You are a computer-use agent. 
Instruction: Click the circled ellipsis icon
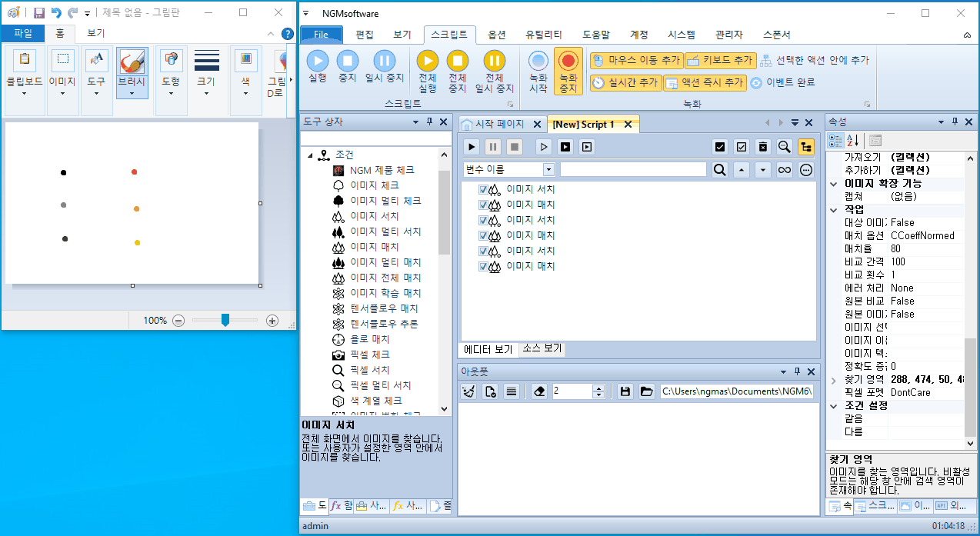point(806,170)
